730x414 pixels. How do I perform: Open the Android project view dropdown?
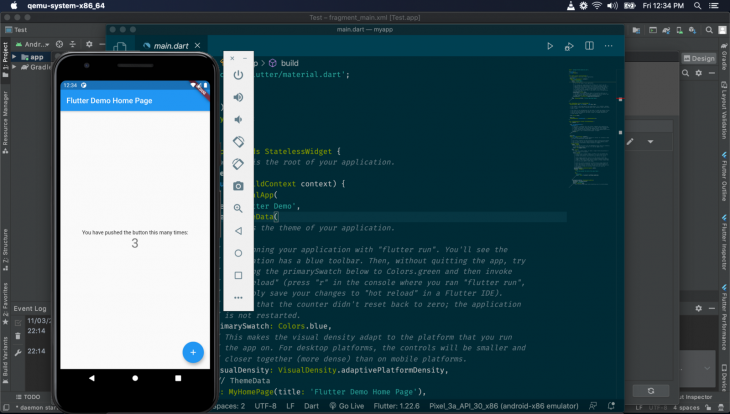tap(33, 44)
